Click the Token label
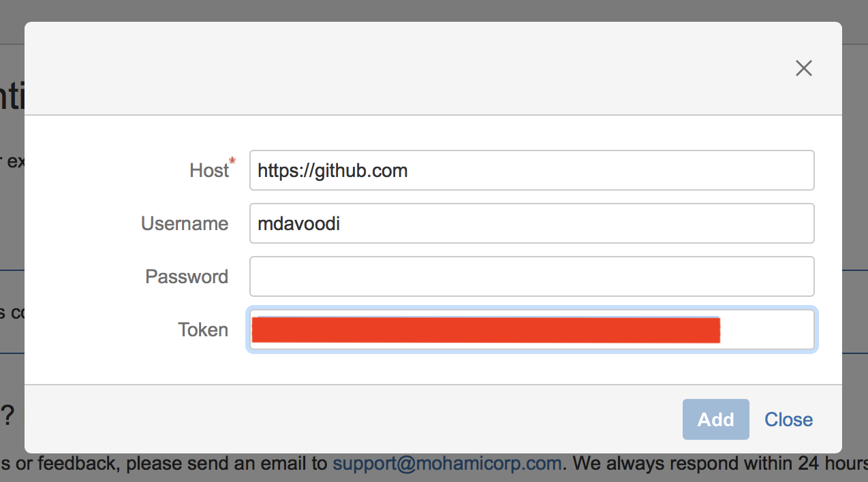The width and height of the screenshot is (868, 482). tap(203, 330)
